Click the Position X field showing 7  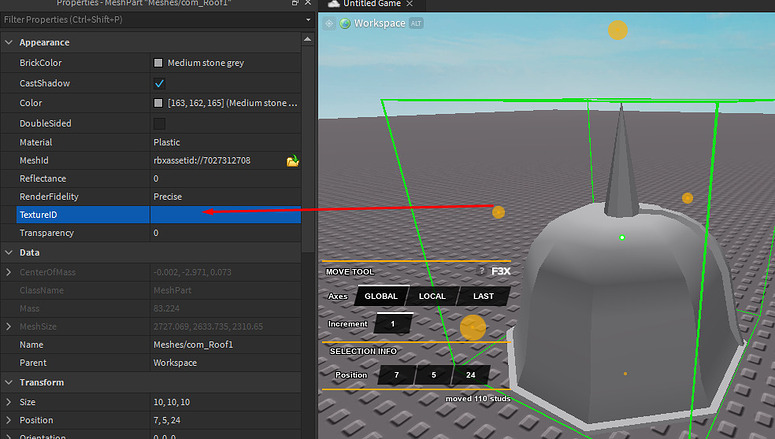[396, 375]
